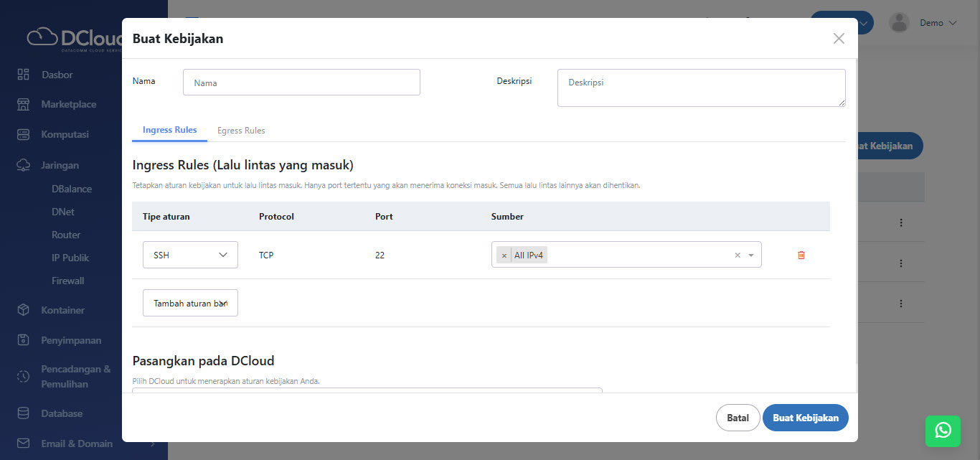The width and height of the screenshot is (980, 460).
Task: Click the Marketplace storefront icon
Action: point(23,104)
